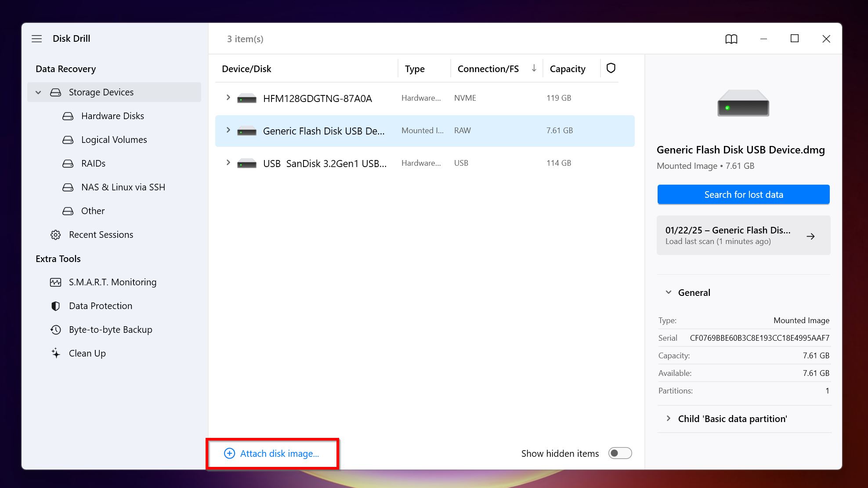Viewport: 868px width, 488px height.
Task: Expand the USB SanDisk 3.2Gen1 row
Action: pos(228,163)
